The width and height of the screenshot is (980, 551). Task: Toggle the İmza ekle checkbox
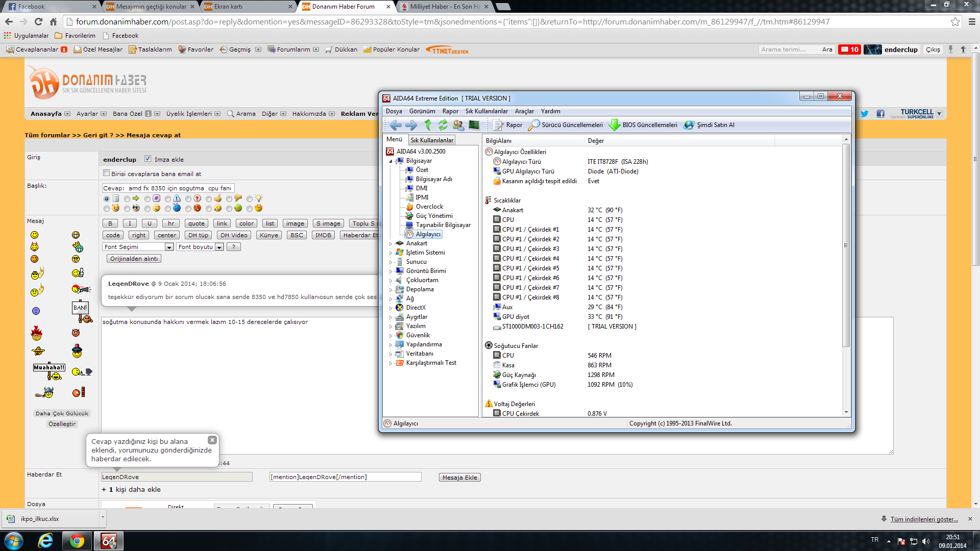point(148,159)
